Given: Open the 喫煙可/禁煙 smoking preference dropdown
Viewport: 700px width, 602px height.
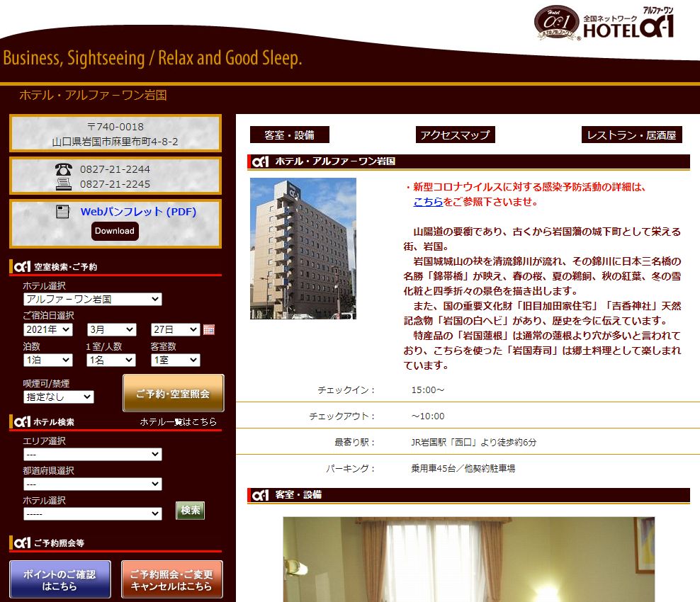Looking at the screenshot, I should pyautogui.click(x=59, y=397).
